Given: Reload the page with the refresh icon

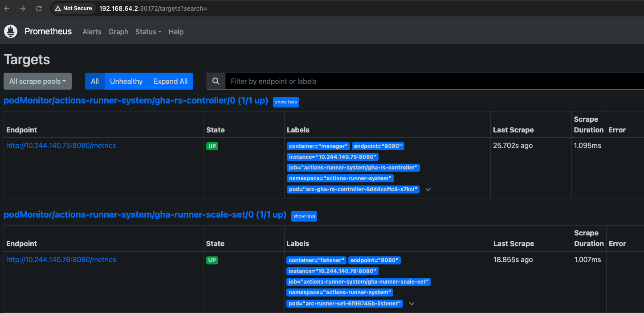Looking at the screenshot, I should (39, 8).
